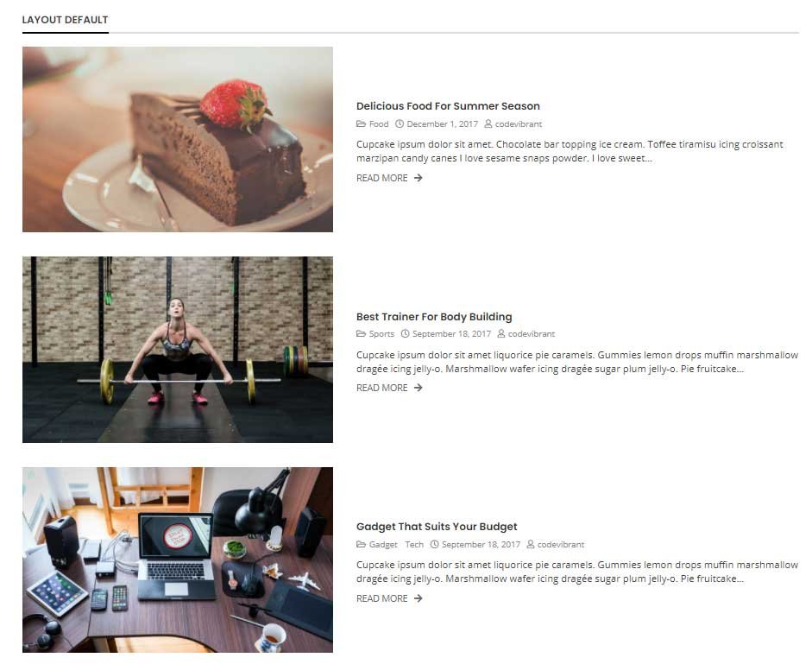The image size is (812, 664).
Task: Open the Delicious Food For Summer Season article
Action: pos(448,105)
